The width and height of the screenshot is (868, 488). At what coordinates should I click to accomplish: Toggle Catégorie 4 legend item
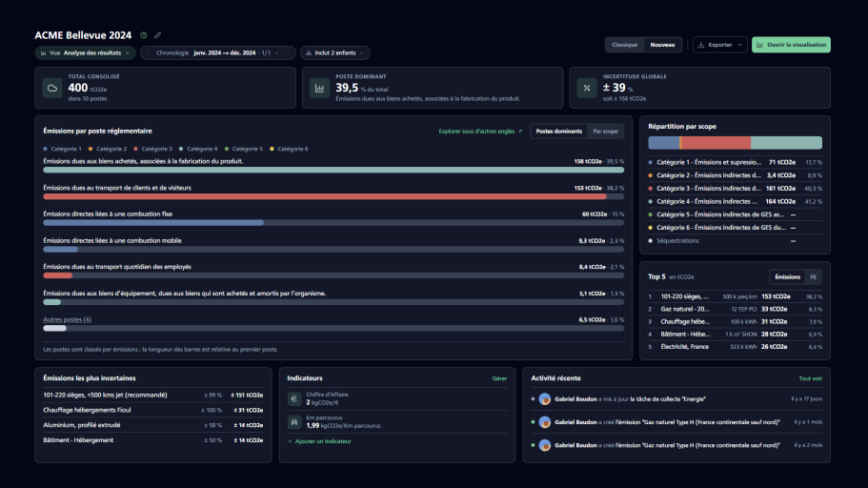tap(198, 149)
